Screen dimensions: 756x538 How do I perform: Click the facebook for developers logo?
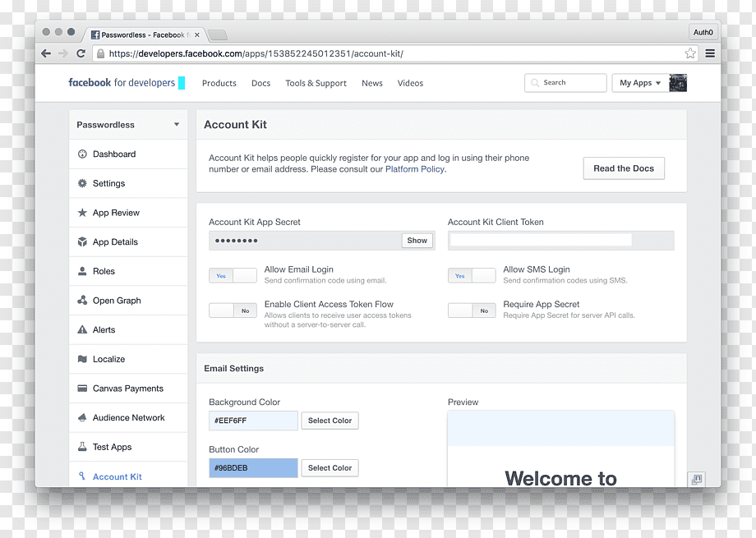click(122, 82)
